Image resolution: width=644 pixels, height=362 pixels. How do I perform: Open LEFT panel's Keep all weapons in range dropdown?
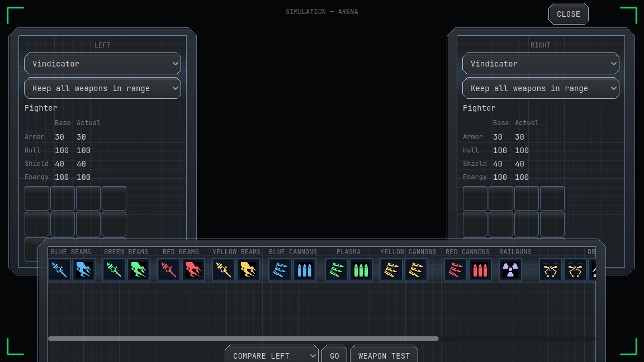[103, 88]
